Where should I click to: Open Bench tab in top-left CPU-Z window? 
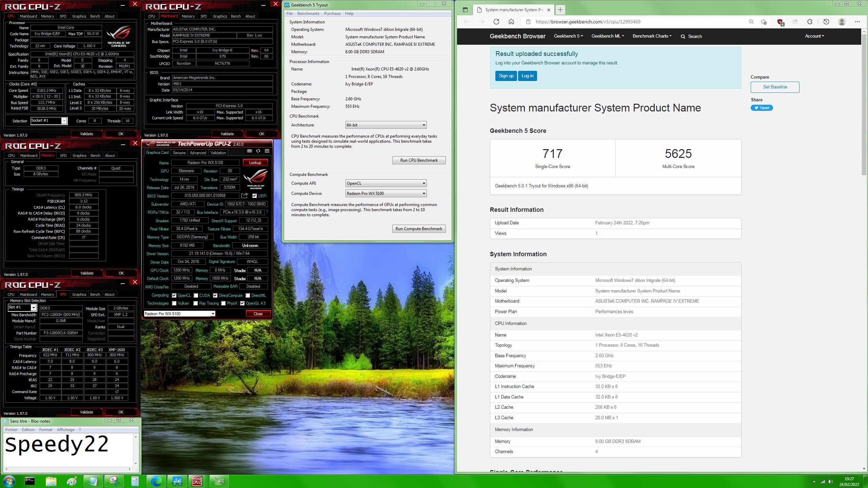tap(95, 16)
